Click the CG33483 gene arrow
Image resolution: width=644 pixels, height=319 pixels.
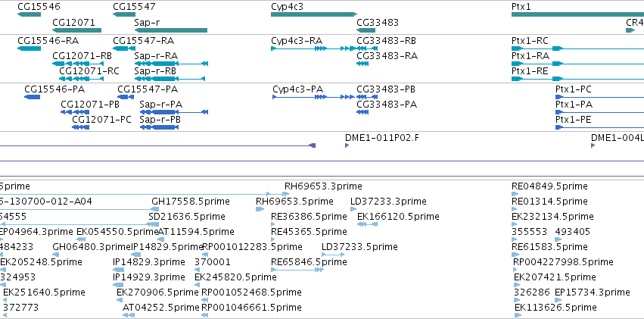click(366, 30)
